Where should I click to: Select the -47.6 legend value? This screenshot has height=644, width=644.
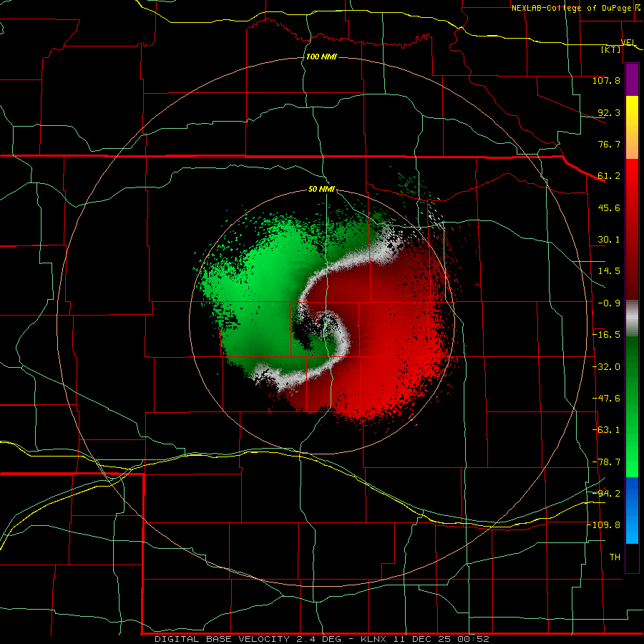pyautogui.click(x=606, y=399)
